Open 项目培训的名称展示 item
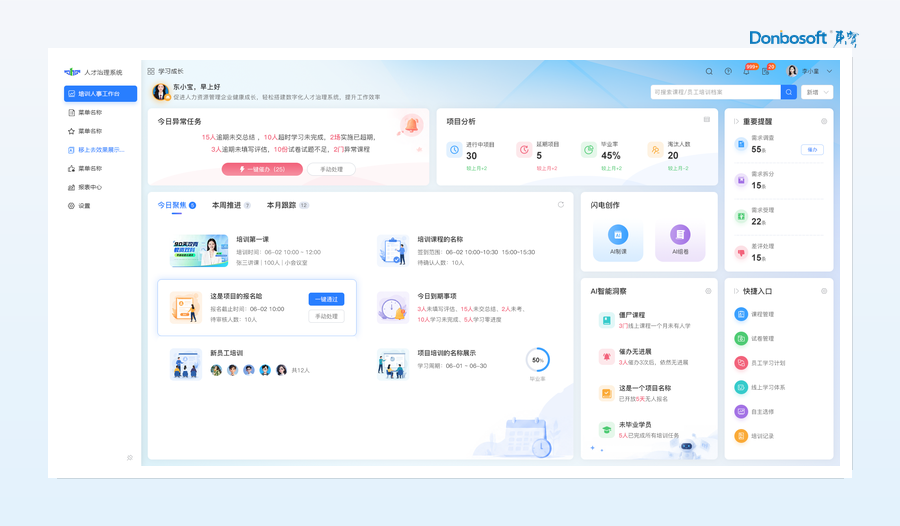Image resolution: width=900 pixels, height=526 pixels. click(x=464, y=363)
